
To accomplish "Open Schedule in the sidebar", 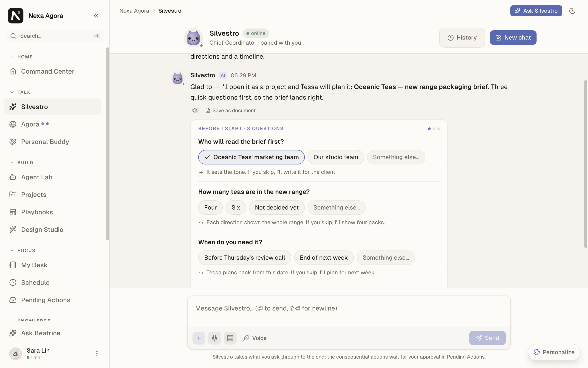I will 52,283.
